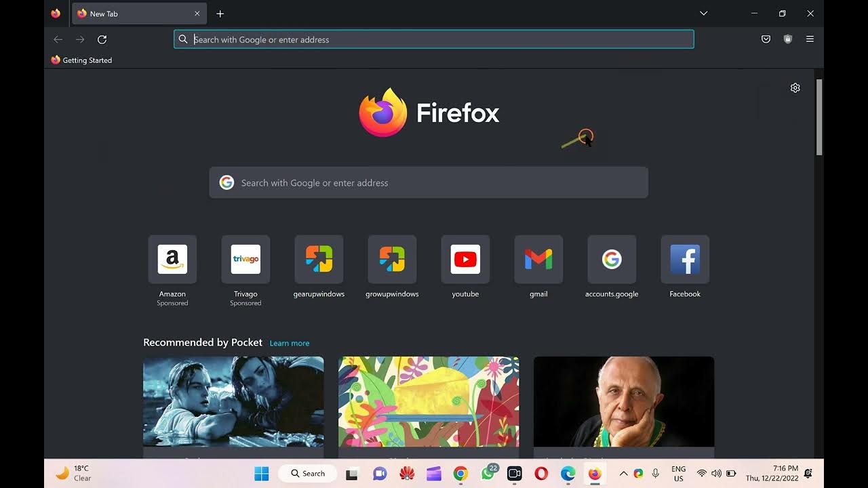Open the Facebook shortcut tile

click(685, 260)
